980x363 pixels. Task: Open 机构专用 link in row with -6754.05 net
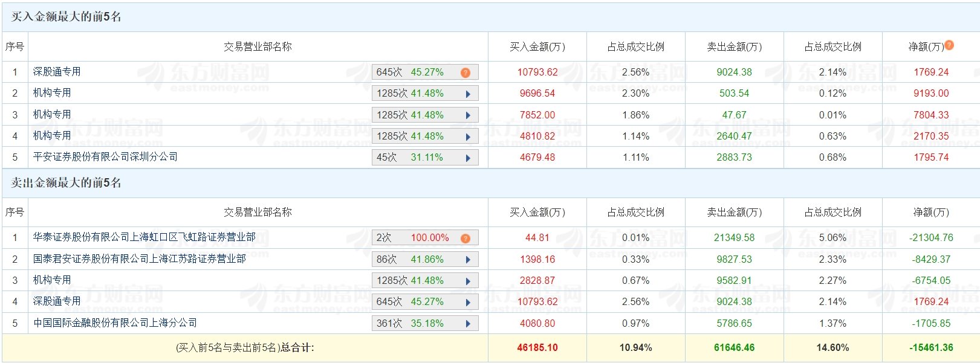(52, 280)
